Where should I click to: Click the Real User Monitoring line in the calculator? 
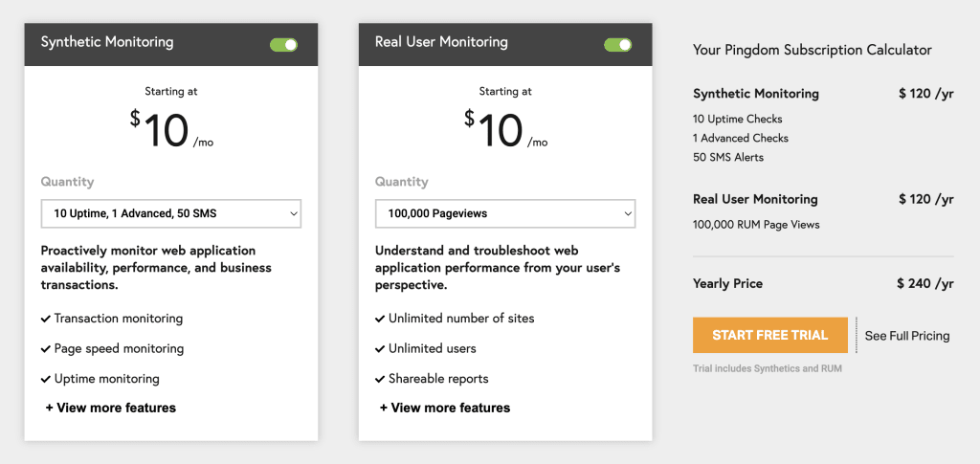756,199
